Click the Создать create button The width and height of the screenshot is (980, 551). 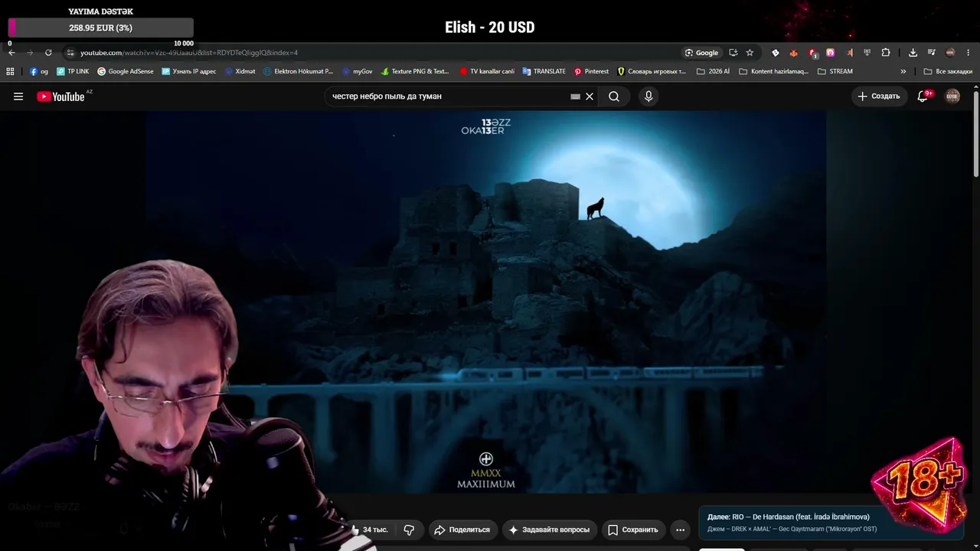879,96
